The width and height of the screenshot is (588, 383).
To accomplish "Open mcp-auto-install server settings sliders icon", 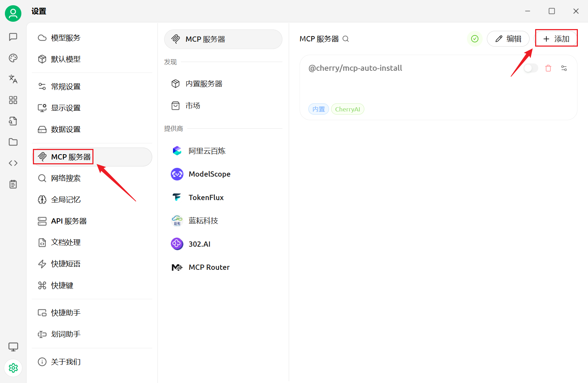I will pyautogui.click(x=564, y=68).
